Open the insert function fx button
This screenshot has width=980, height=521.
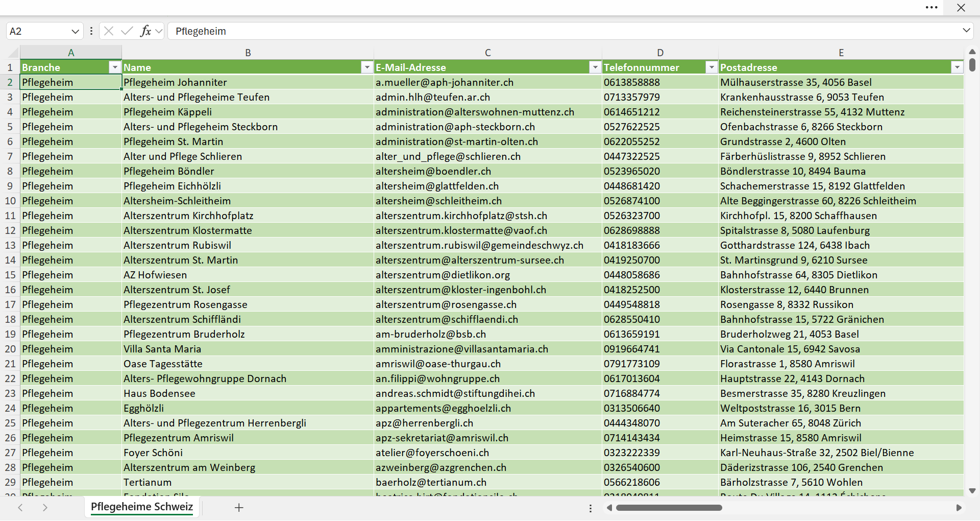pyautogui.click(x=145, y=31)
